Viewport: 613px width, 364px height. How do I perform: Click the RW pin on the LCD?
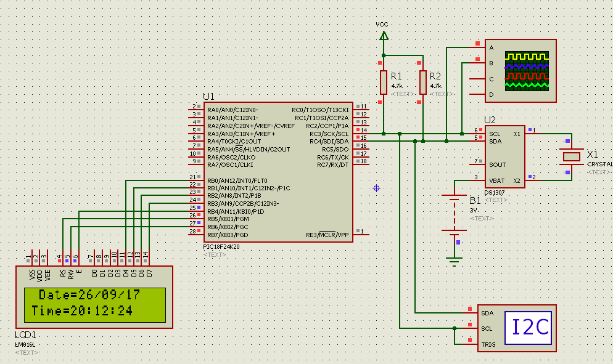[x=71, y=274]
